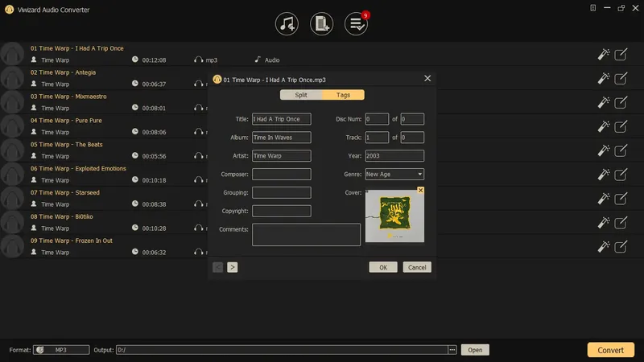
Task: Cancel the tag editing dialog
Action: point(417,267)
